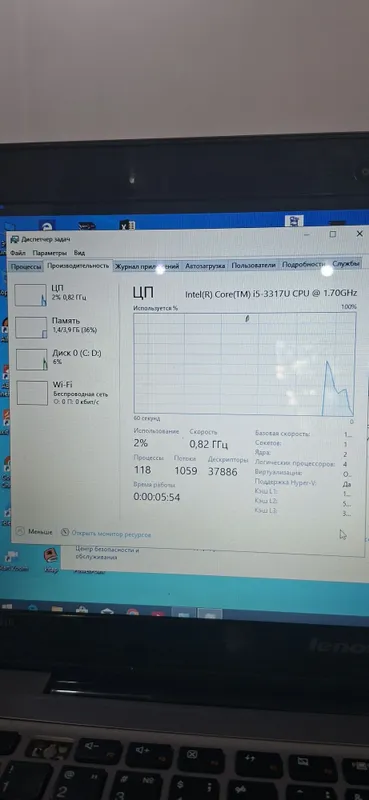This screenshot has height=800, width=369.
Task: Click the Task Manager title bar icon
Action: (x=14, y=239)
